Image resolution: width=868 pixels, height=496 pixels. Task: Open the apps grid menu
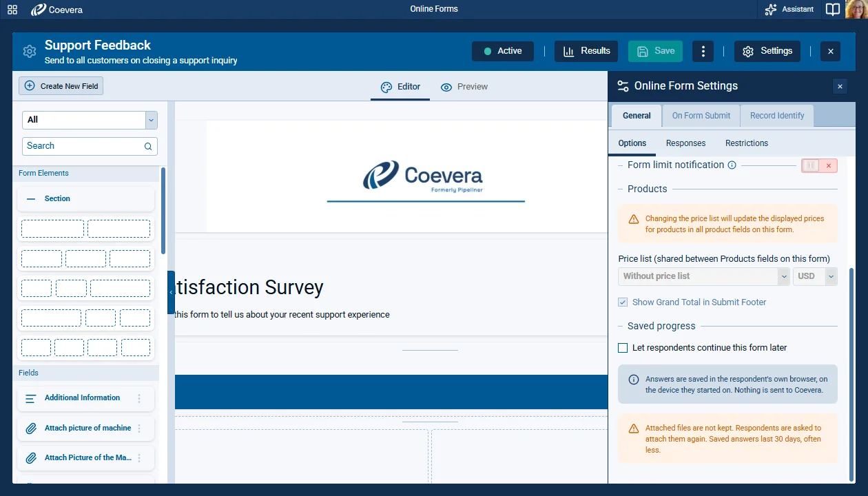12,10
